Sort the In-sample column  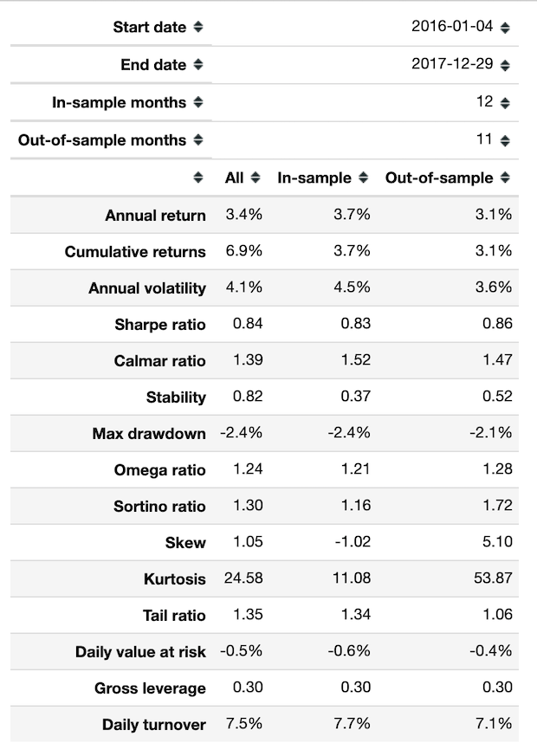362,178
